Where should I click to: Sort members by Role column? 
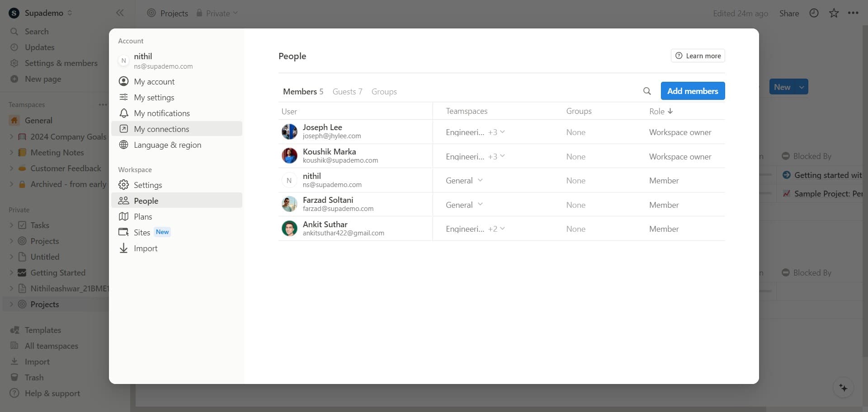point(660,111)
